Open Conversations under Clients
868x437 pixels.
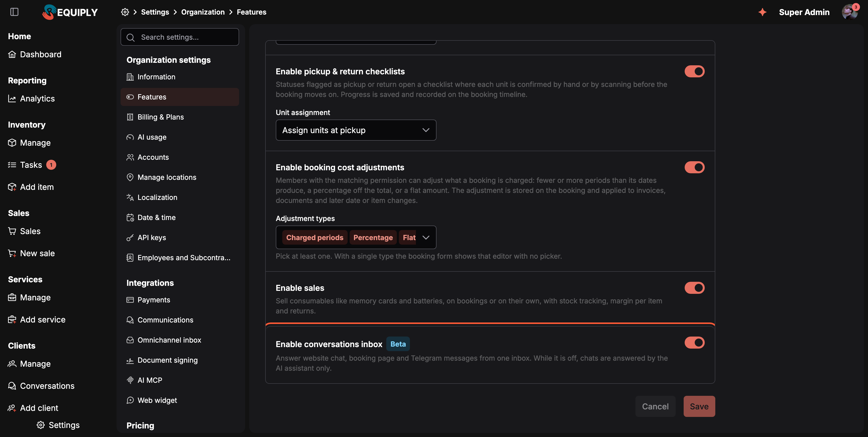[x=41, y=386]
